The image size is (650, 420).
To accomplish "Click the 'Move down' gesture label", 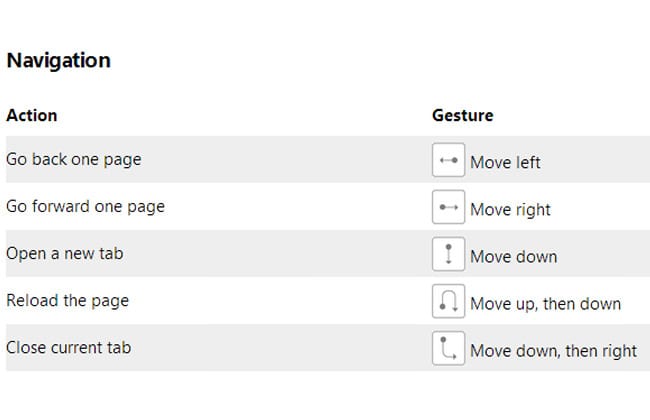I will (514, 256).
